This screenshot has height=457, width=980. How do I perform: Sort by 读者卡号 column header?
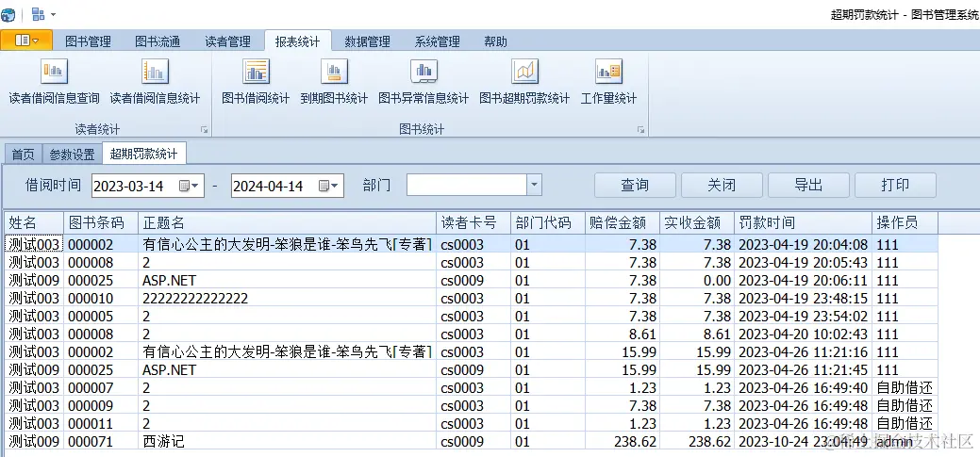point(473,223)
